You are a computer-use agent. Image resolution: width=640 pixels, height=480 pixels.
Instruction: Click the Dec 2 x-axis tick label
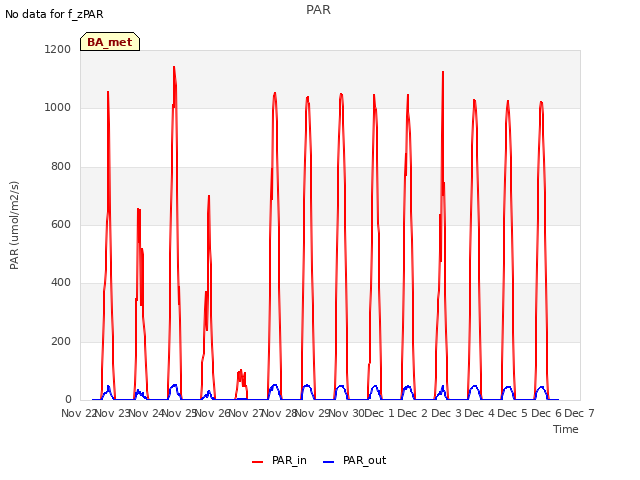click(413, 413)
